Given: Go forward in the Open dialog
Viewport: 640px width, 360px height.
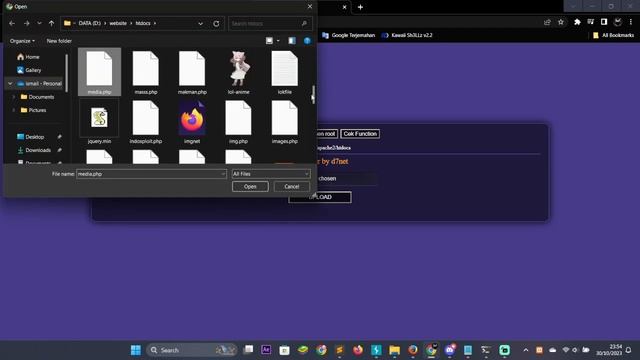Looking at the screenshot, I should [x=27, y=24].
